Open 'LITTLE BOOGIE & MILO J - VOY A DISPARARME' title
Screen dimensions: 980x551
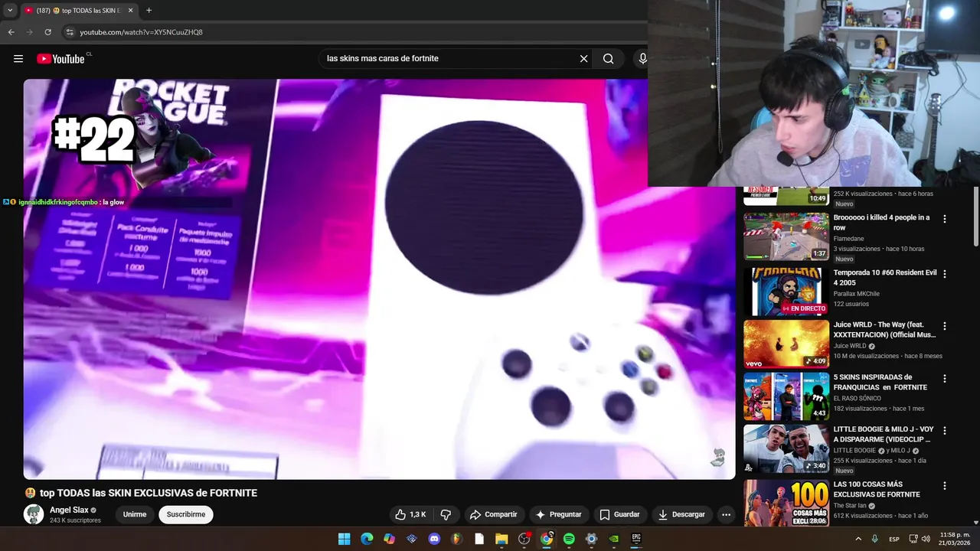884,435
